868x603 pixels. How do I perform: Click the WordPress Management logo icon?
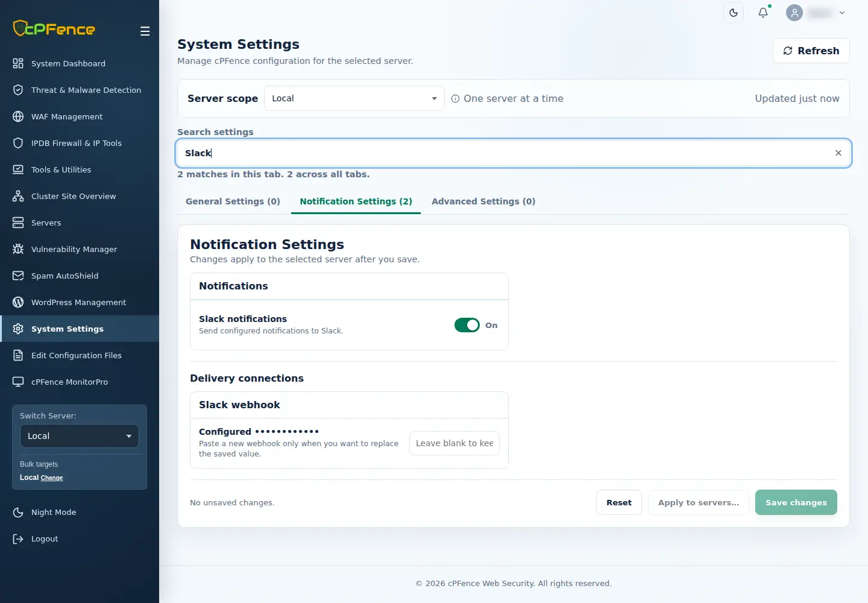18,302
